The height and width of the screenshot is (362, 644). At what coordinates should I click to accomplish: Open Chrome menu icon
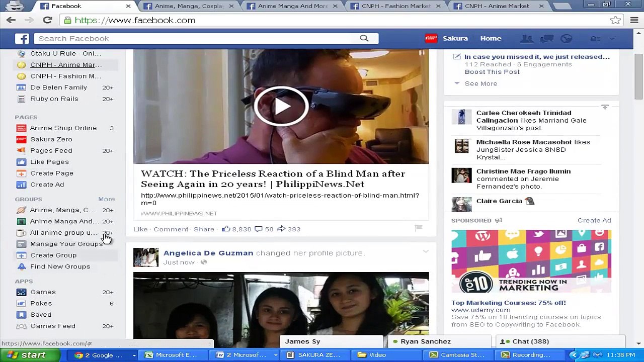[x=634, y=20]
